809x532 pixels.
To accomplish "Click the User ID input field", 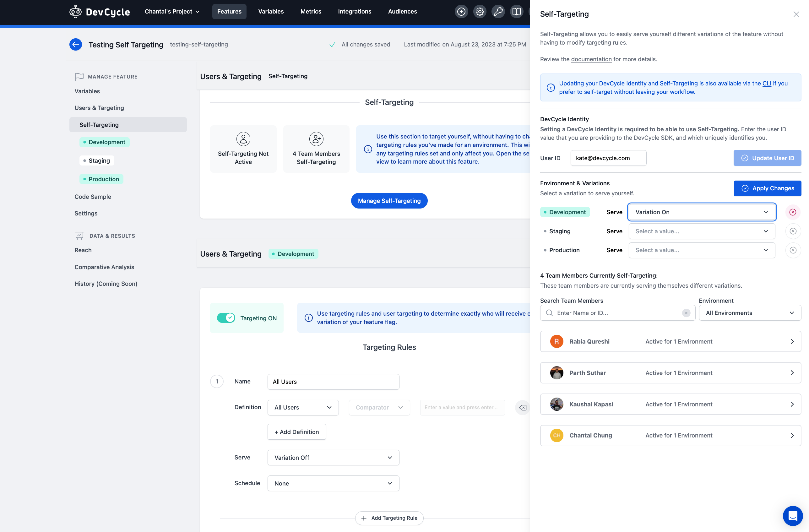I will pyautogui.click(x=608, y=158).
